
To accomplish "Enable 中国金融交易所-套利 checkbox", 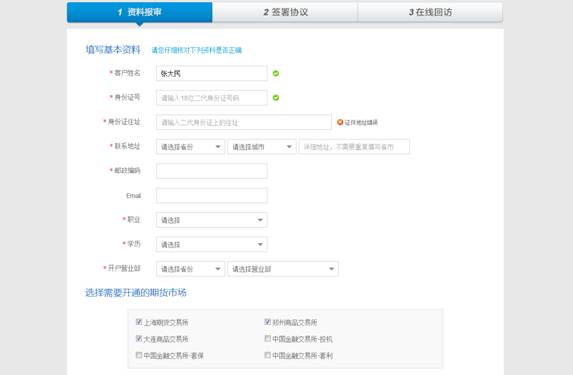I will pyautogui.click(x=267, y=355).
